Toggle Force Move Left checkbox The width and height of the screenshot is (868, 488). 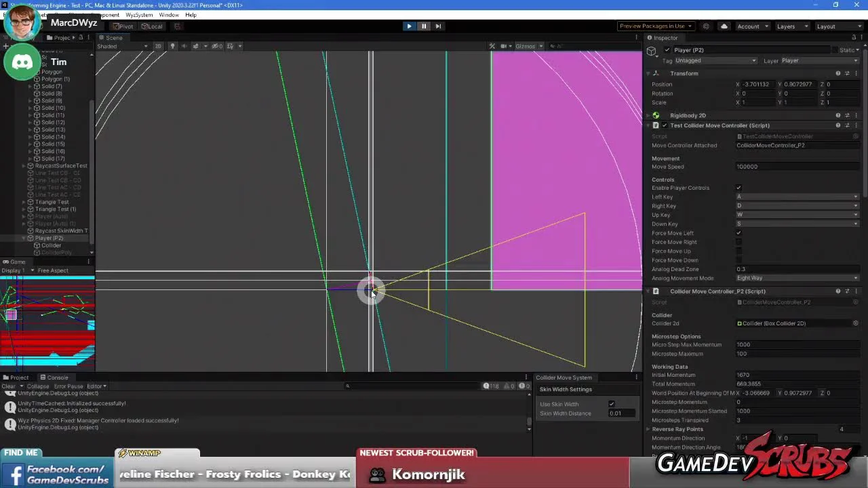pos(738,233)
